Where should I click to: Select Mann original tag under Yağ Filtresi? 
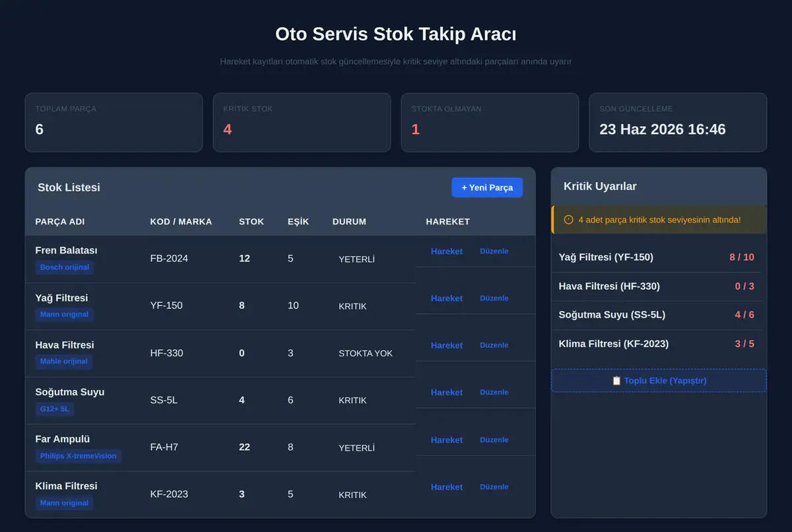point(64,314)
